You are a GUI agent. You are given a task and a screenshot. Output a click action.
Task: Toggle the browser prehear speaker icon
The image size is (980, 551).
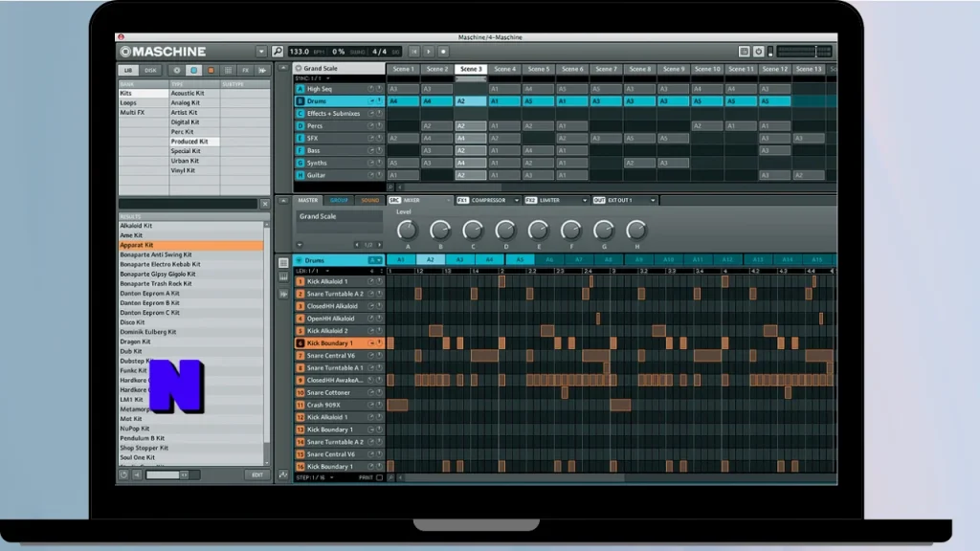(137, 475)
